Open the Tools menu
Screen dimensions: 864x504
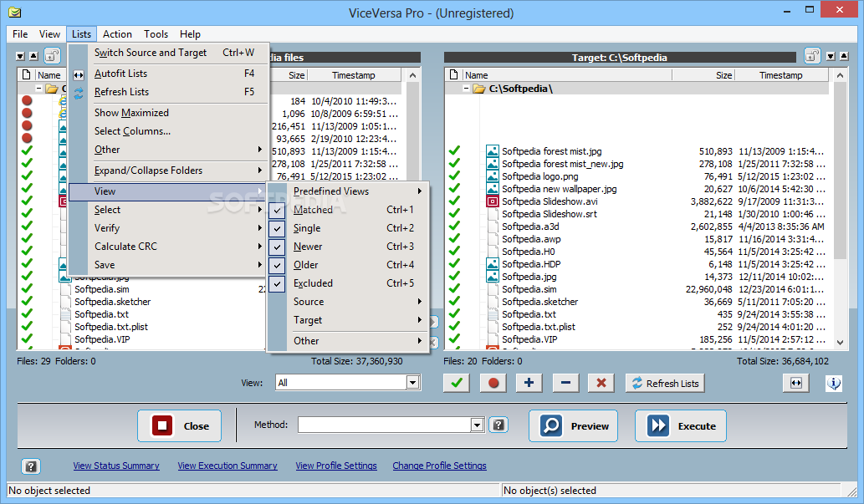[x=156, y=34]
